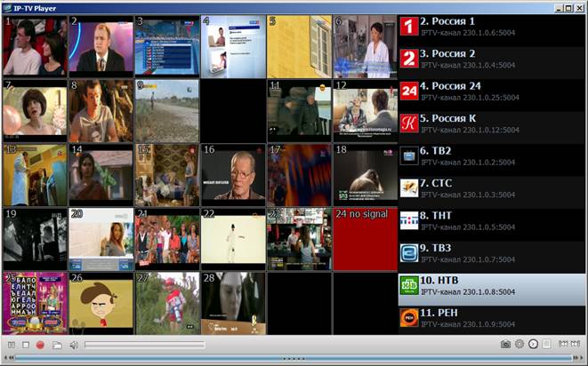Open a file with the folder icon

[57, 345]
